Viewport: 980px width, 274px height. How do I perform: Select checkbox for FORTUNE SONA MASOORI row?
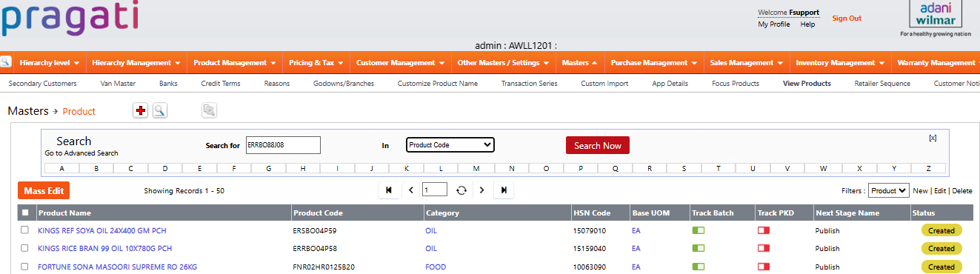(25, 267)
